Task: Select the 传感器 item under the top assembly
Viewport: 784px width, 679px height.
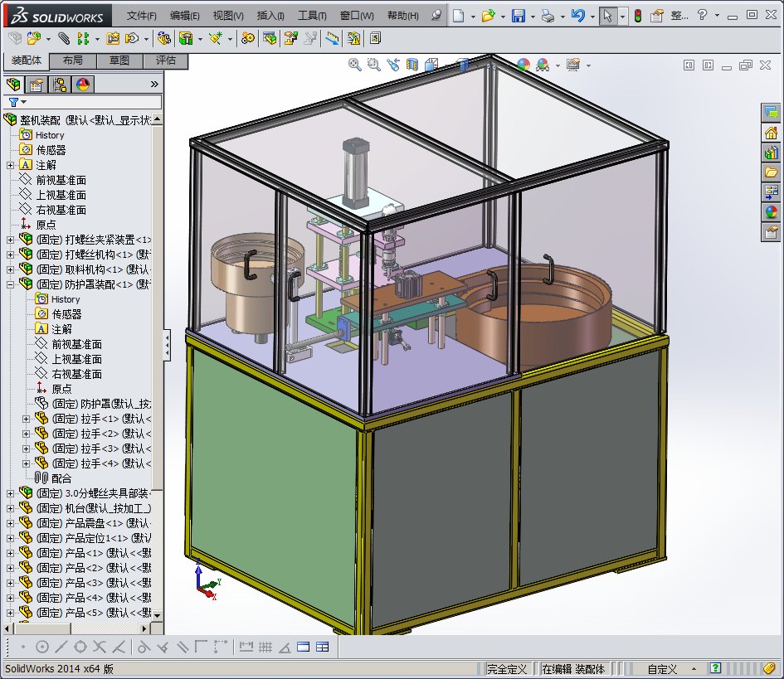Action: pyautogui.click(x=51, y=150)
